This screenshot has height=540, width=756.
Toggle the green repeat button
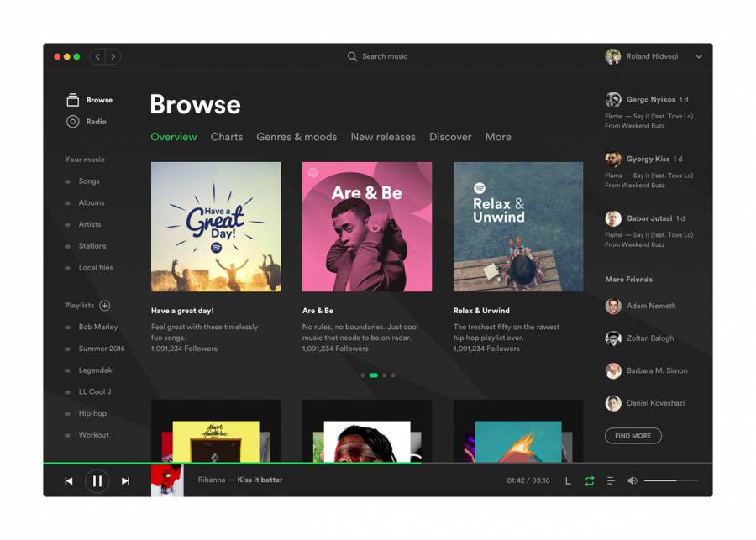589,480
